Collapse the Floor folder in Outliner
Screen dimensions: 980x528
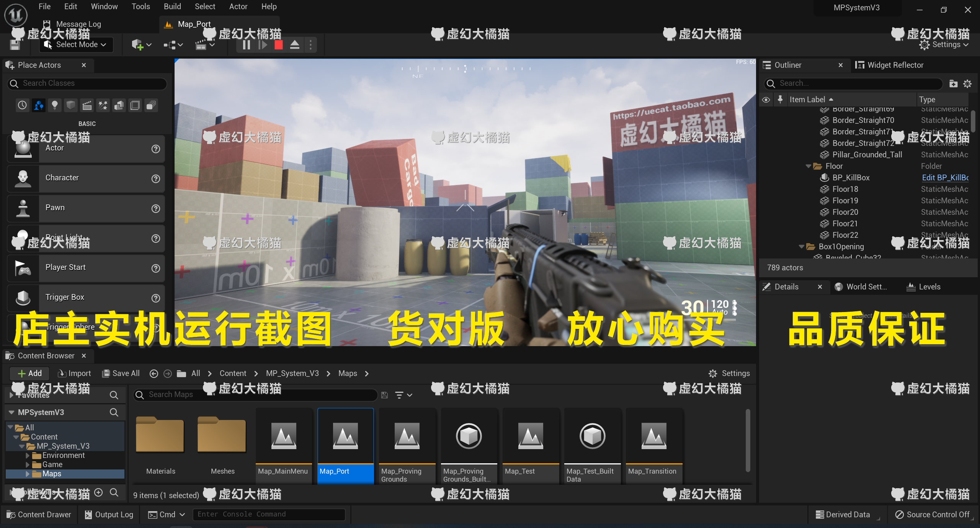pos(808,166)
